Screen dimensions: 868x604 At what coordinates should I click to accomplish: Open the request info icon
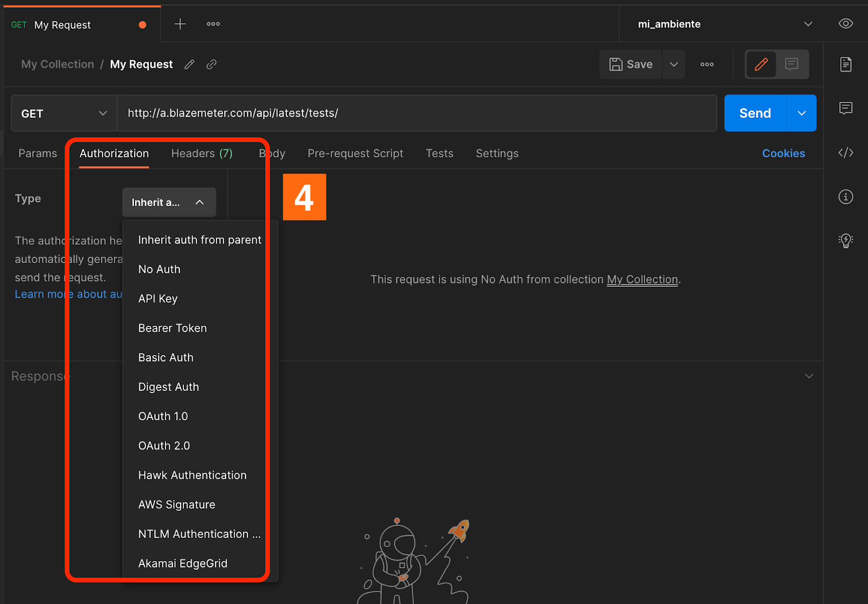(x=845, y=197)
